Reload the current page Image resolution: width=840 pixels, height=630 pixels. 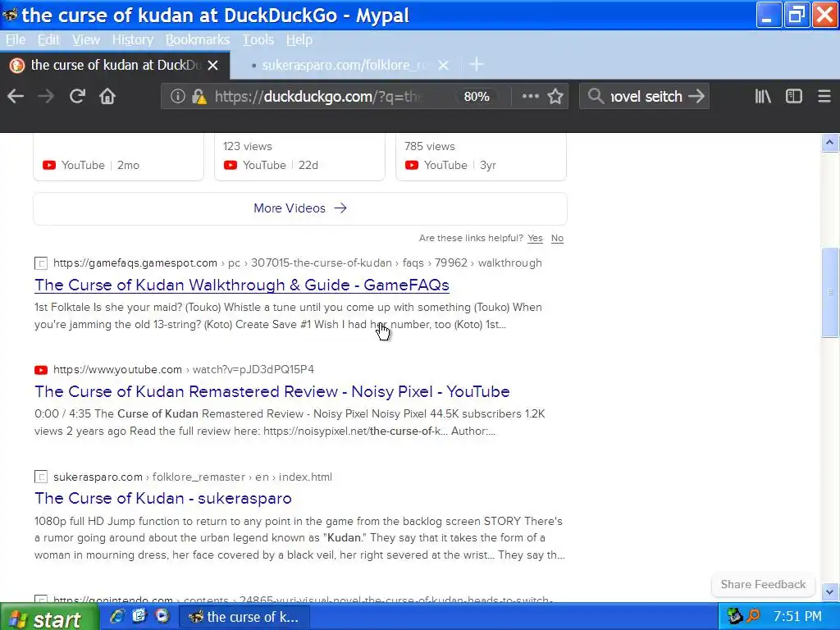pos(77,97)
